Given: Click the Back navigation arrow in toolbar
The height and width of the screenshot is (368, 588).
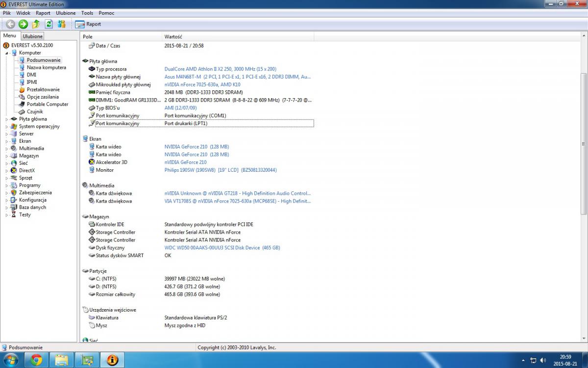Looking at the screenshot, I should [x=10, y=24].
